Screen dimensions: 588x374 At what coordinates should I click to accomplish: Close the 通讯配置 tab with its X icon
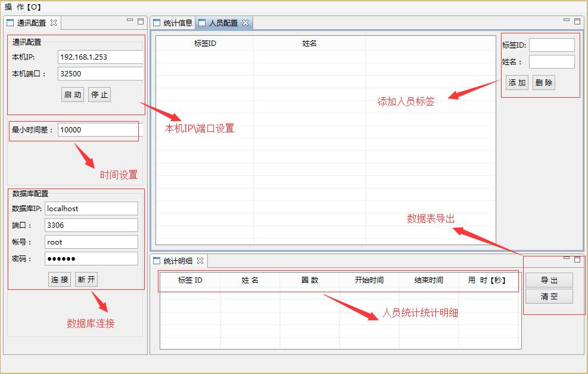click(54, 23)
